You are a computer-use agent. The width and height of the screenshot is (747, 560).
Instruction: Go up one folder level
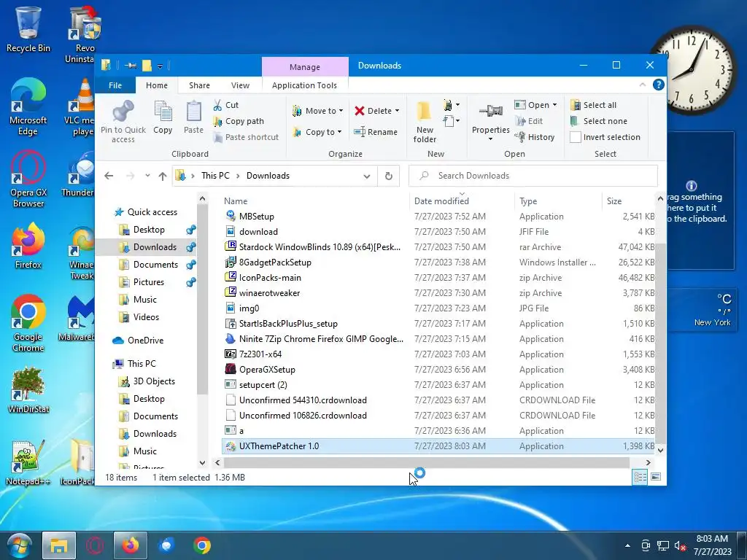pos(163,176)
